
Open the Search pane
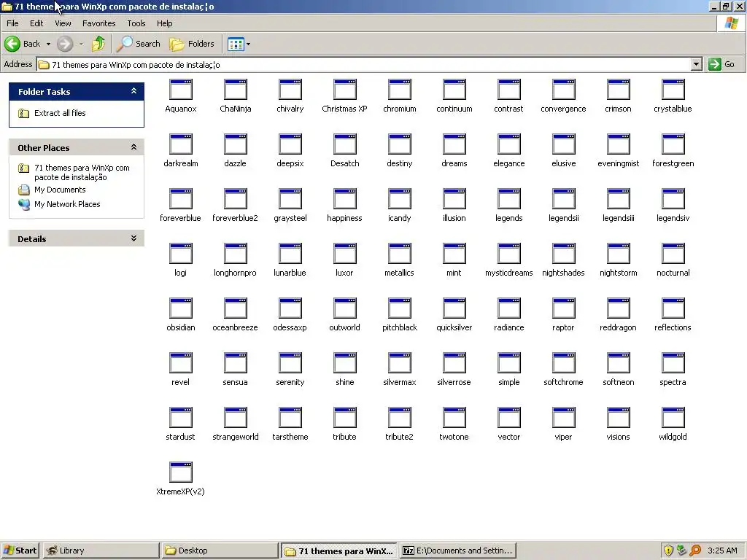139,44
